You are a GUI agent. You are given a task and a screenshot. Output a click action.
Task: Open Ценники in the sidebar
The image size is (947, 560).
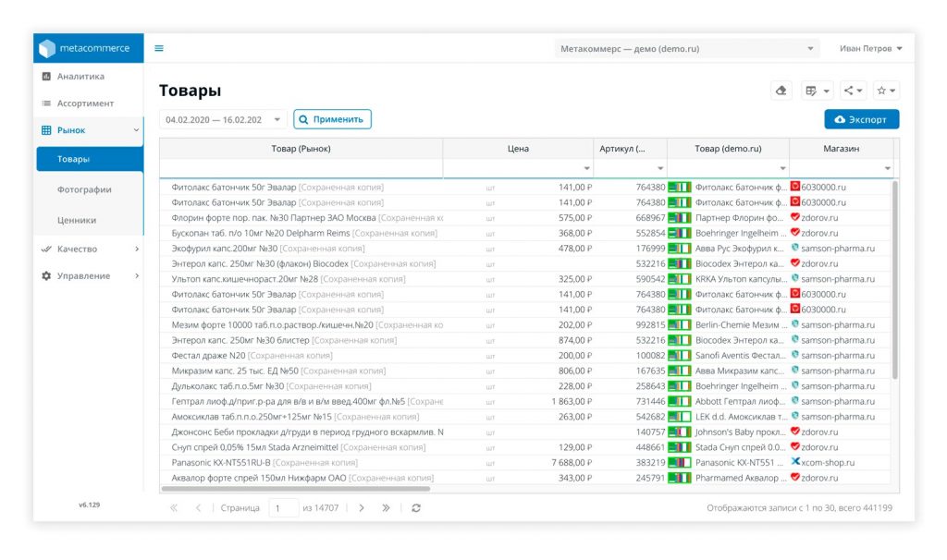pos(77,220)
